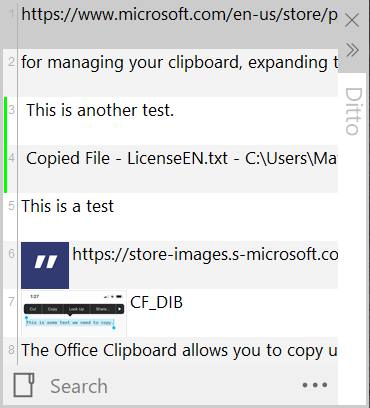
Task: Open the three-dots options menu
Action: [315, 385]
